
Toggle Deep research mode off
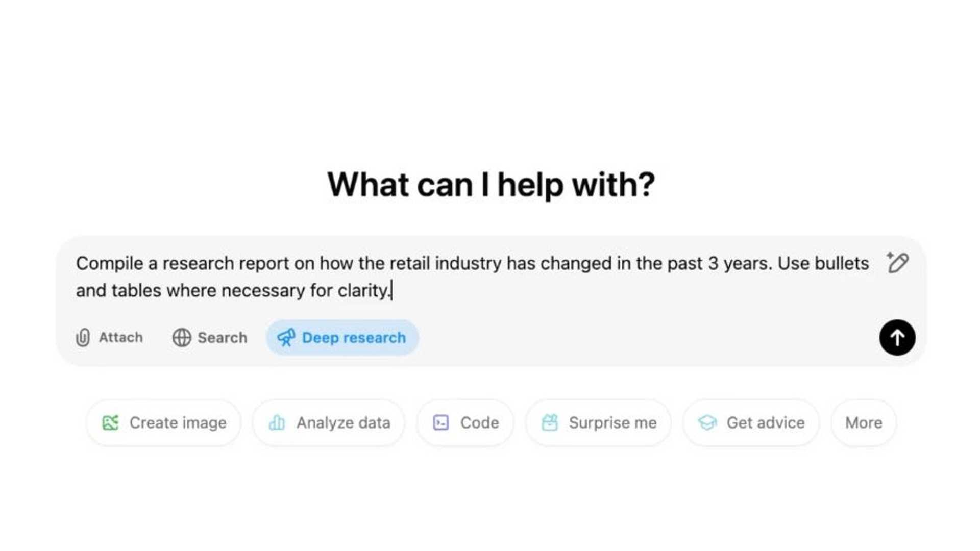[342, 337]
